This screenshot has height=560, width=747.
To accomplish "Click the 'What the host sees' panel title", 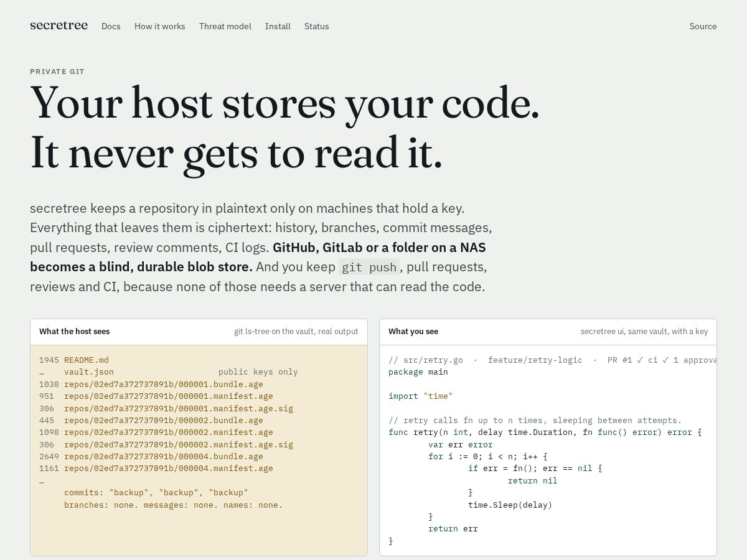I will click(75, 332).
